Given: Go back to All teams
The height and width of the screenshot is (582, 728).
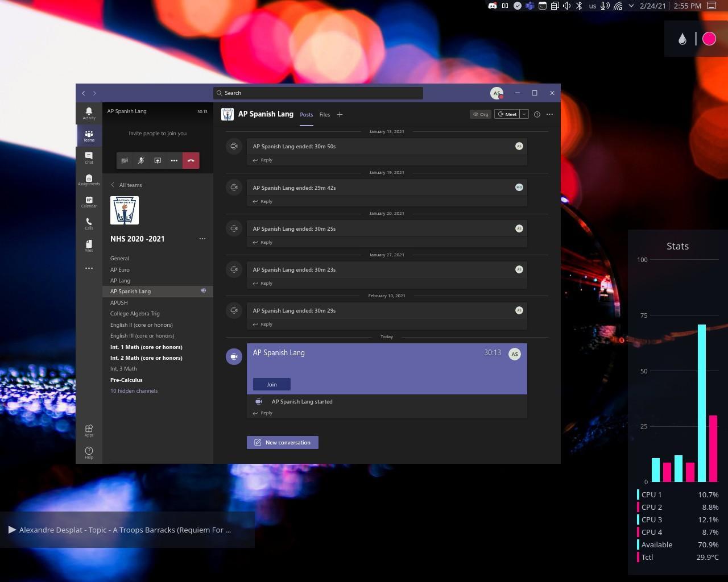Looking at the screenshot, I should click(126, 185).
